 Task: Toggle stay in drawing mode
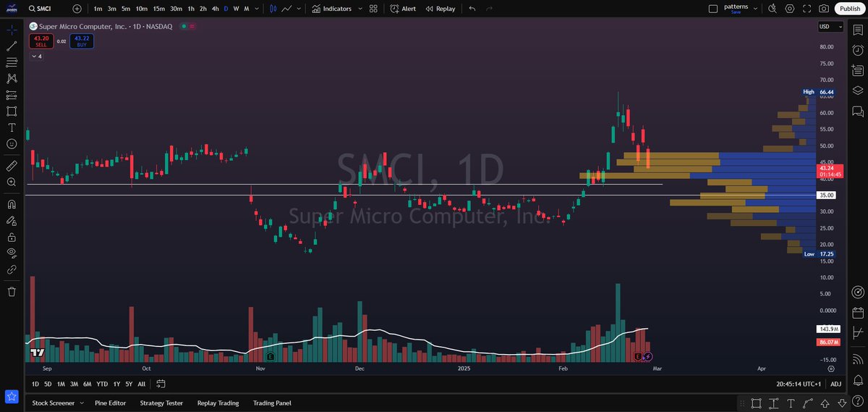click(x=12, y=221)
